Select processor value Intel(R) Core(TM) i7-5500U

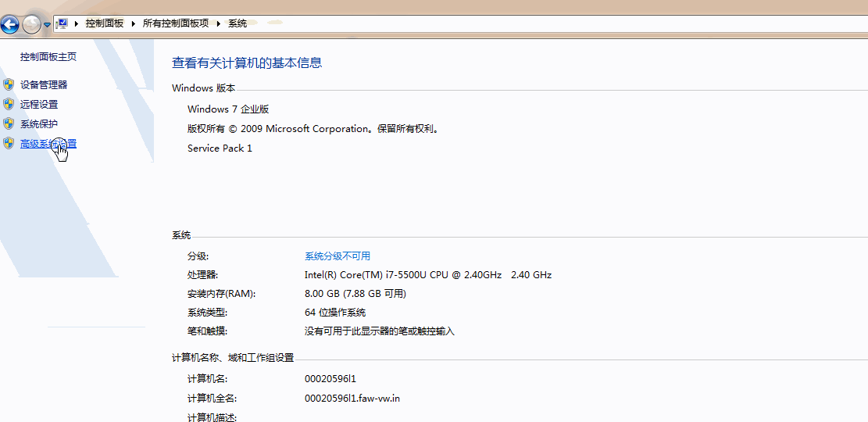[428, 274]
